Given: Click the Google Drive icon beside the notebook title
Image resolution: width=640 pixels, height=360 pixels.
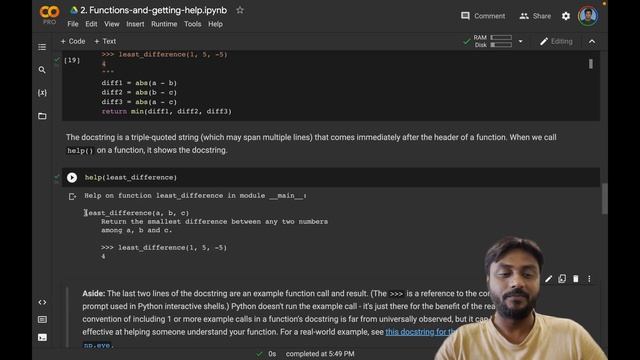Looking at the screenshot, I should point(74,10).
